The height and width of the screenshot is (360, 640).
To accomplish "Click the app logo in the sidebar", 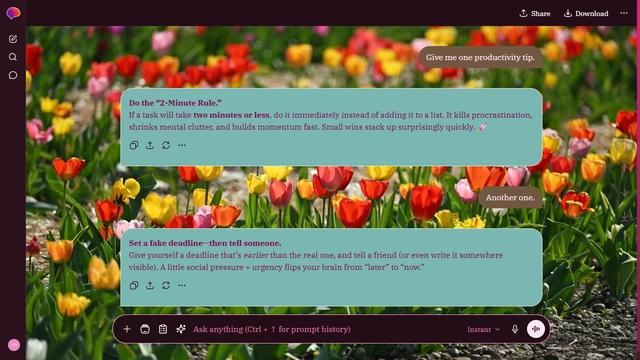I will (x=13, y=13).
